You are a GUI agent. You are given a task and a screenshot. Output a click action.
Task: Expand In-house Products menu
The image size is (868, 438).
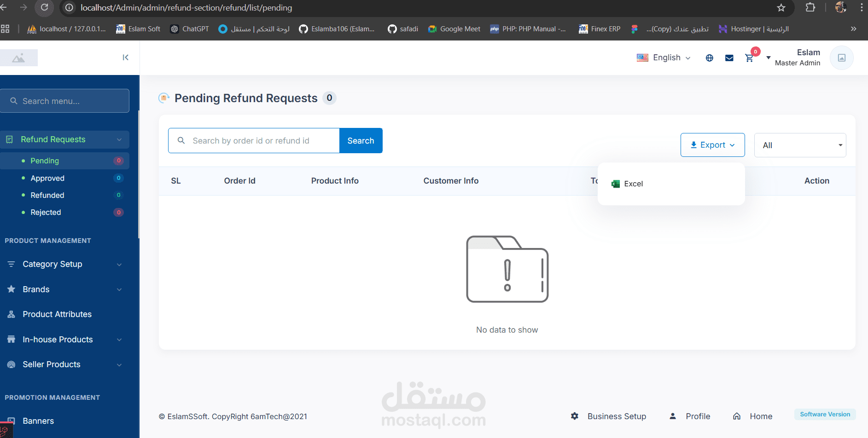pyautogui.click(x=64, y=340)
